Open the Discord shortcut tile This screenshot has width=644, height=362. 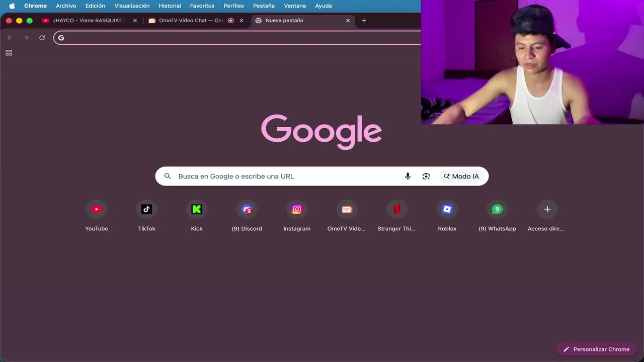tap(247, 217)
